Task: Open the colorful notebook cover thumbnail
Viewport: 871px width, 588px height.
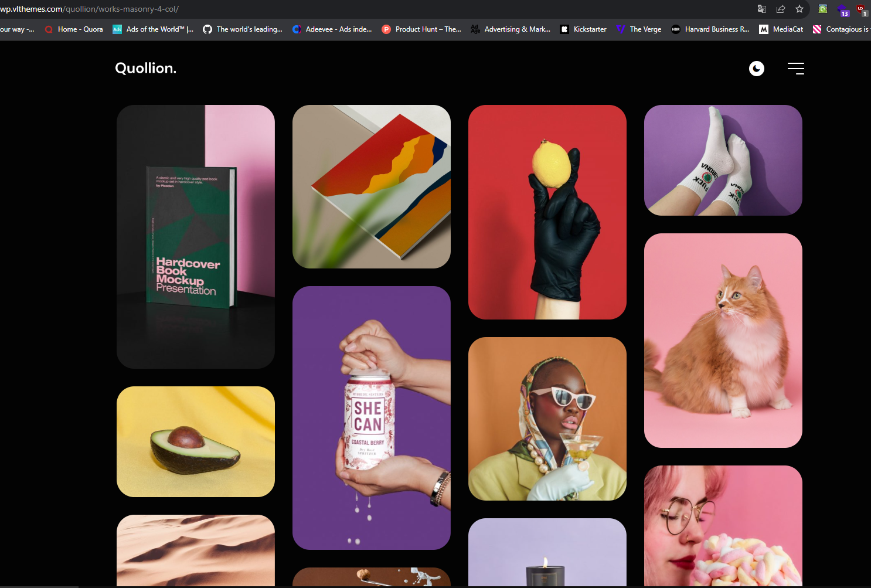Action: [x=372, y=186]
